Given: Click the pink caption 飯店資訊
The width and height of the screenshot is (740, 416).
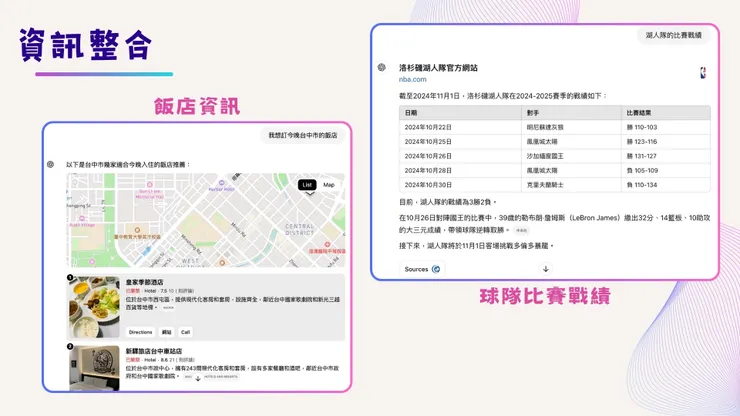Looking at the screenshot, I should point(197,106).
